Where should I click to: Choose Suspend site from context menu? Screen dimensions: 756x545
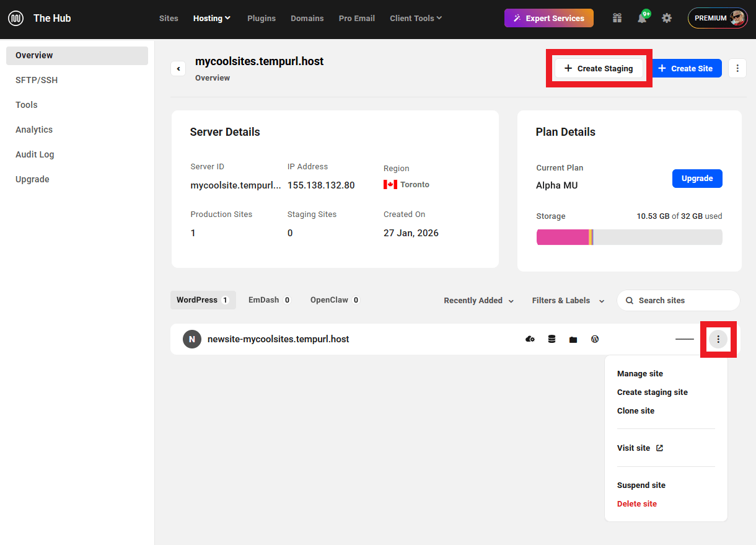(x=641, y=485)
